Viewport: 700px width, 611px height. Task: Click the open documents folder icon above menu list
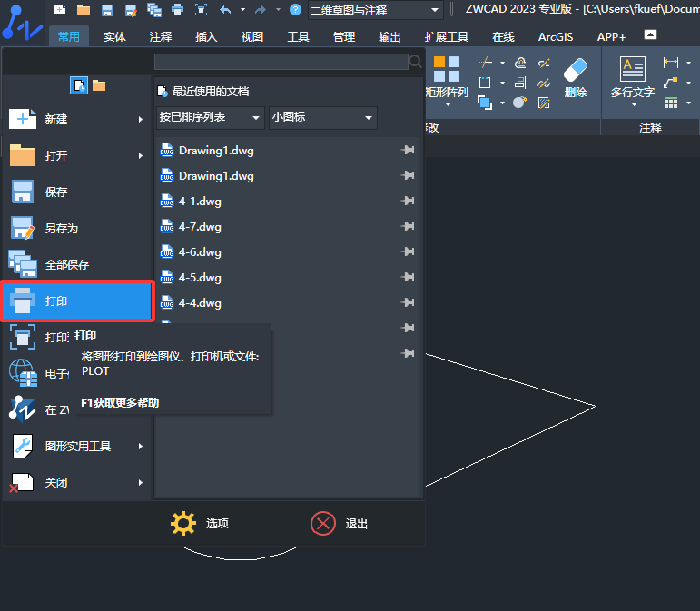pos(99,85)
